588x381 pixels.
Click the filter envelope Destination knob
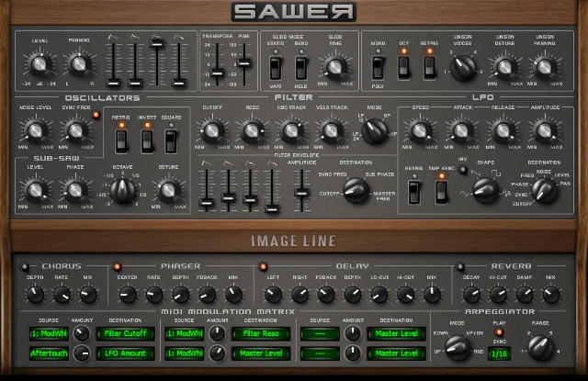356,190
